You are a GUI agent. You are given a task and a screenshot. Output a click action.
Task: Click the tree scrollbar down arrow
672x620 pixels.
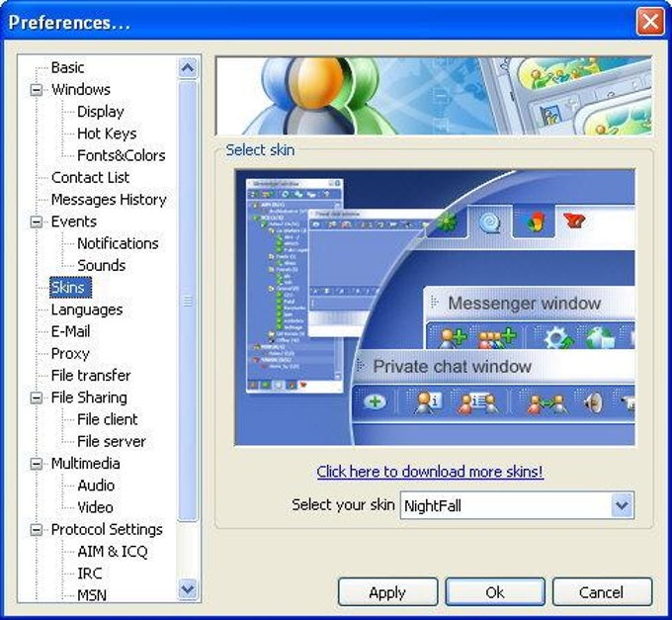pyautogui.click(x=188, y=589)
